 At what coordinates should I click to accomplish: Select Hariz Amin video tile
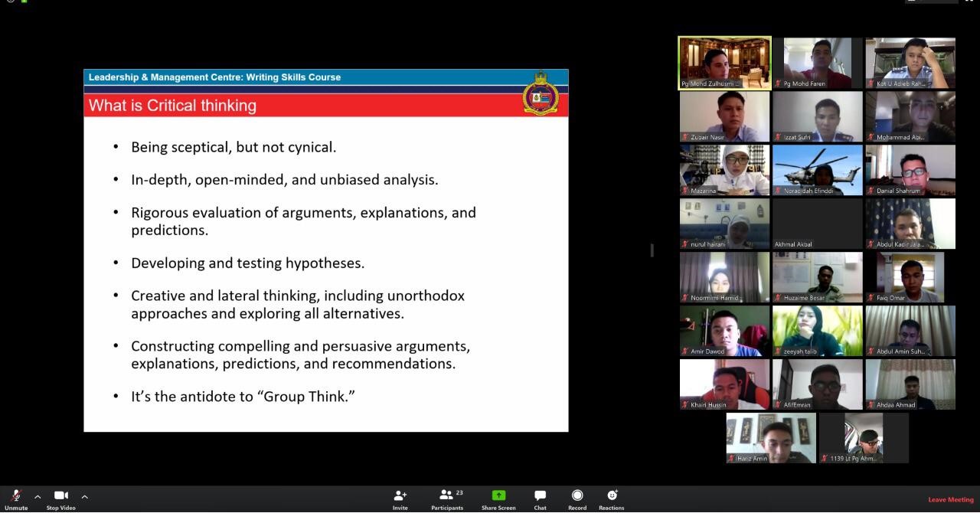(x=771, y=438)
